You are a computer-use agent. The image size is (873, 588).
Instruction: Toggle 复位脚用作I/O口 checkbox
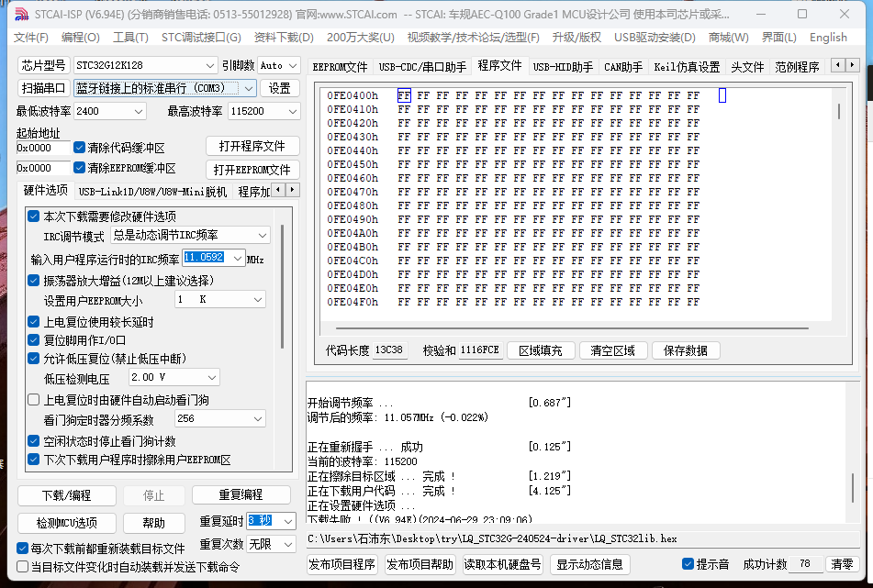[x=34, y=340]
